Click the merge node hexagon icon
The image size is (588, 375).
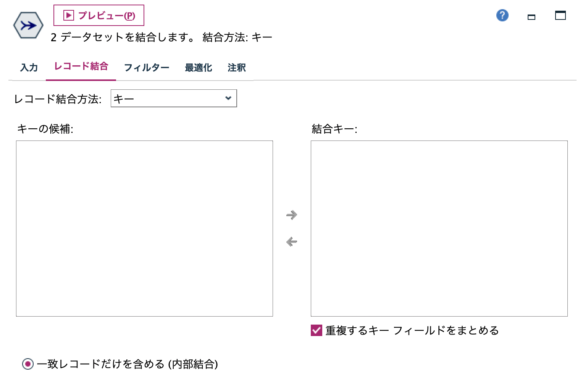(27, 25)
